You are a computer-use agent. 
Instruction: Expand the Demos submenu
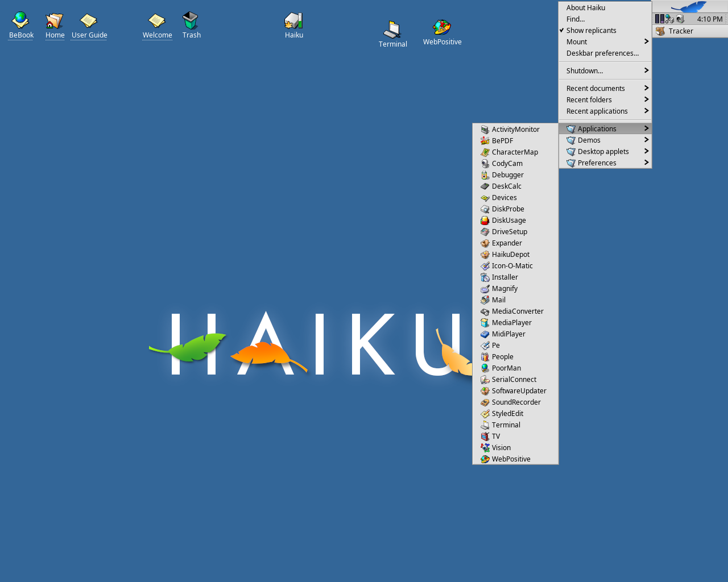coord(605,140)
